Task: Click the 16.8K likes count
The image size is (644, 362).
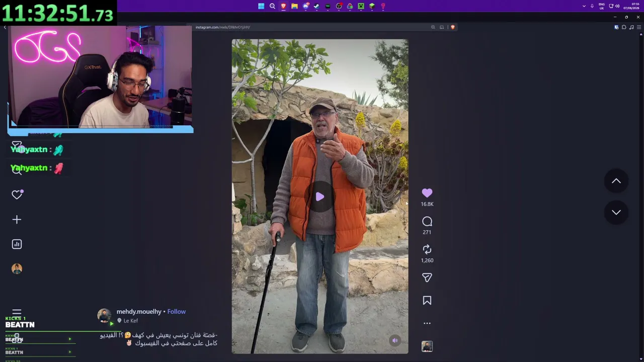Action: 427,204
